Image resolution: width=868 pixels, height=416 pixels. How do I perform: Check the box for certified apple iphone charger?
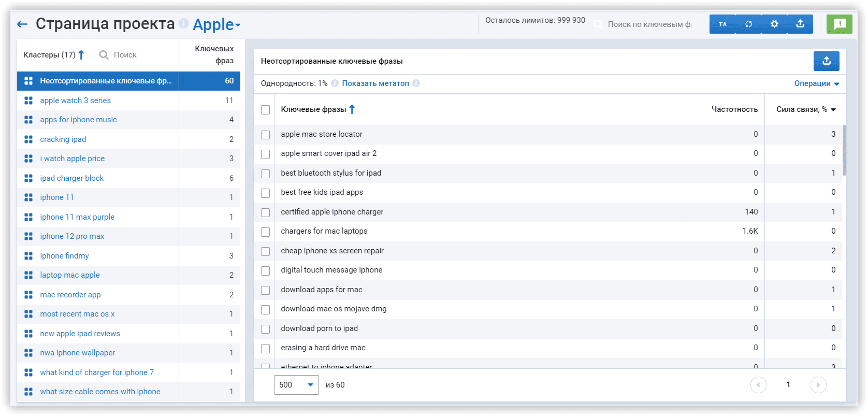(266, 212)
